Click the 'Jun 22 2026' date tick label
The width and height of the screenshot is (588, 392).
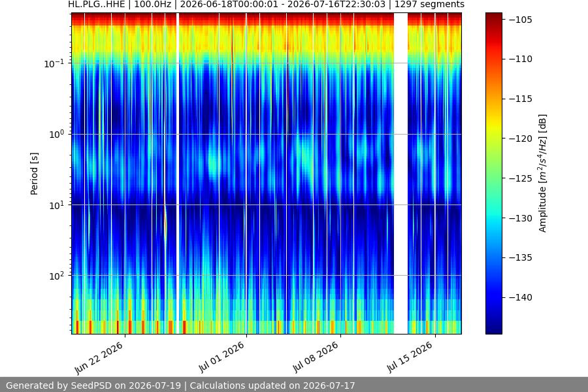pyautogui.click(x=99, y=358)
